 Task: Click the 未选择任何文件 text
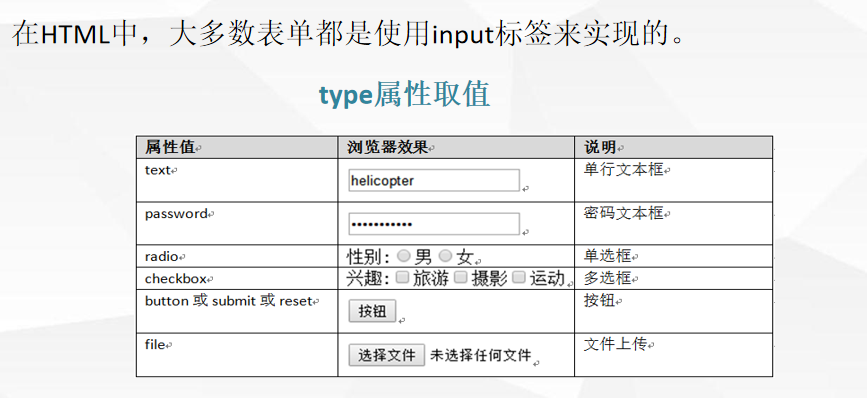pos(480,355)
